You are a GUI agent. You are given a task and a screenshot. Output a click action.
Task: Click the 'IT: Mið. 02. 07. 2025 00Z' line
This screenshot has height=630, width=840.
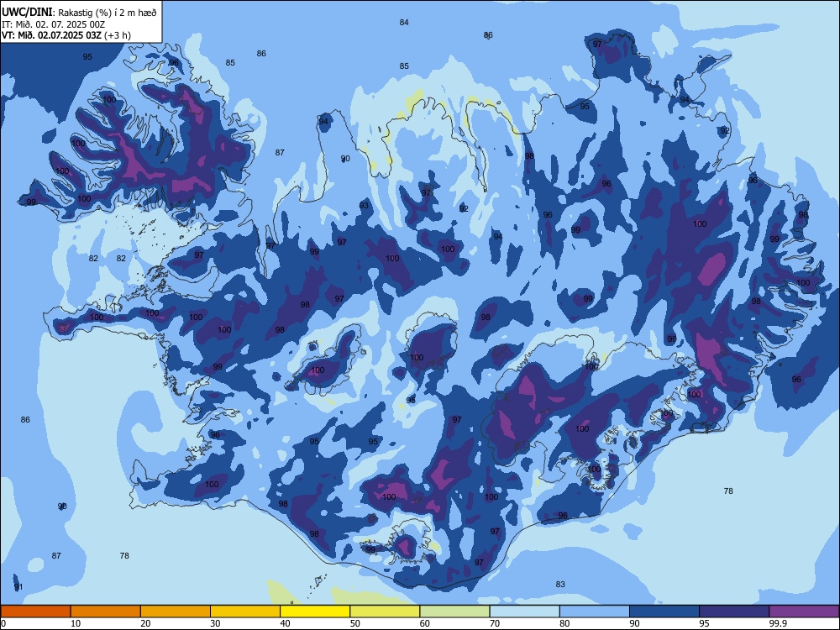pos(54,24)
